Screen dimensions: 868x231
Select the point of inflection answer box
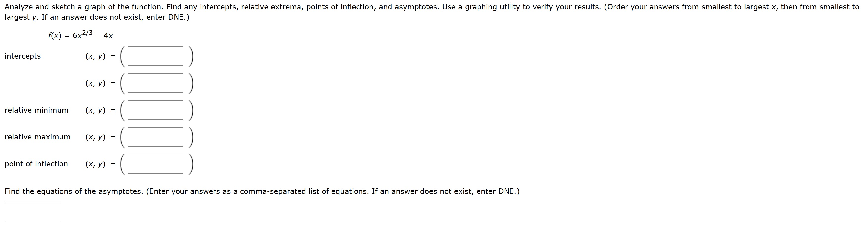pyautogui.click(x=155, y=164)
